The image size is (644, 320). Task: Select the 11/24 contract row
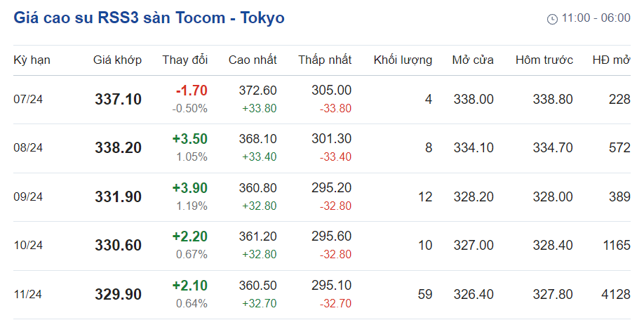29,295
